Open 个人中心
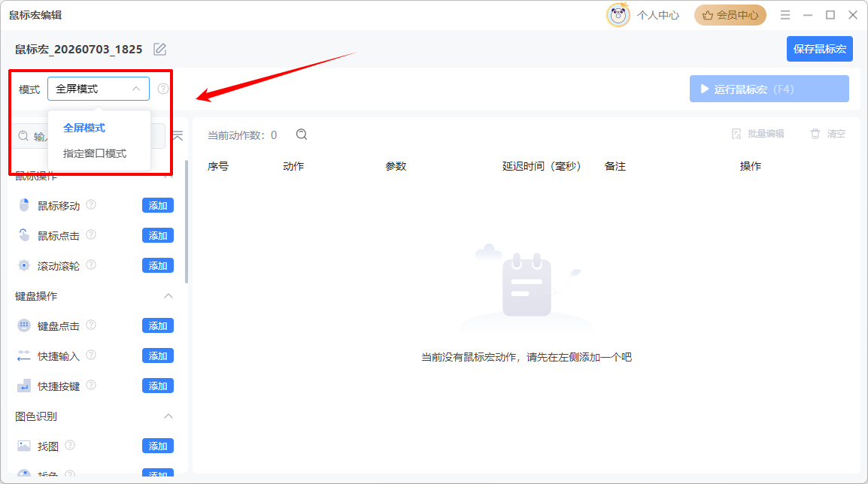The height and width of the screenshot is (484, 868). pyautogui.click(x=658, y=15)
